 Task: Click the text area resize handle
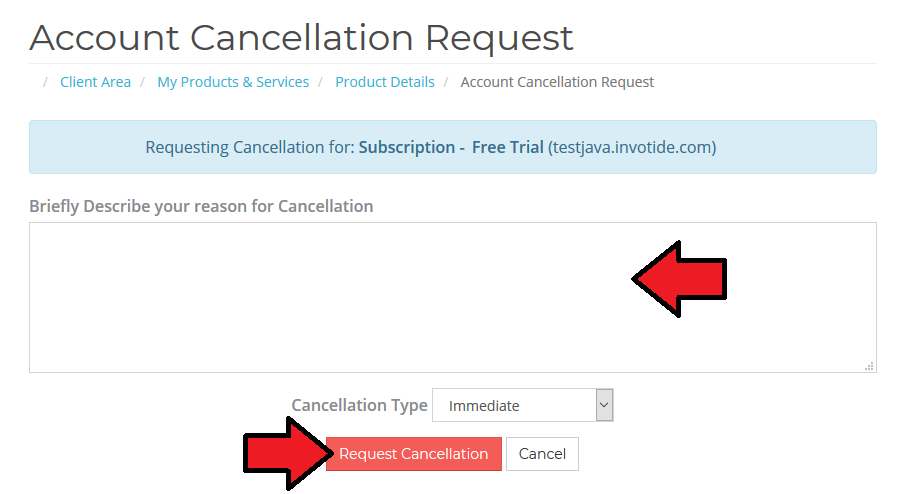pos(870,366)
